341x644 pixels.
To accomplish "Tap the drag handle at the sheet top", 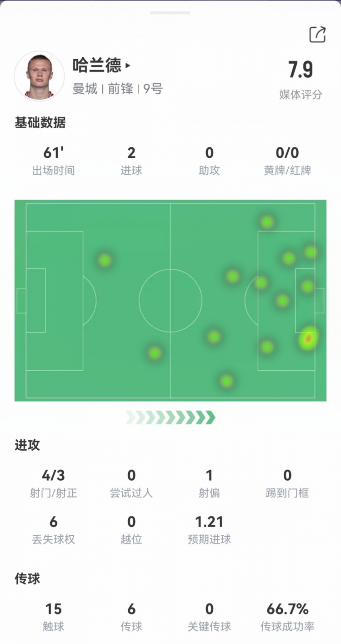I will click(x=170, y=13).
